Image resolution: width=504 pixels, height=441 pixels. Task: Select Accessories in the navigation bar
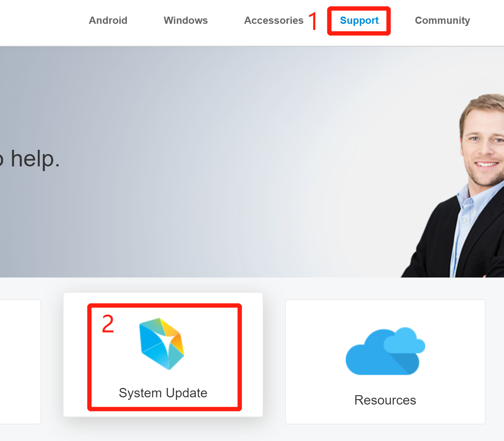point(273,21)
